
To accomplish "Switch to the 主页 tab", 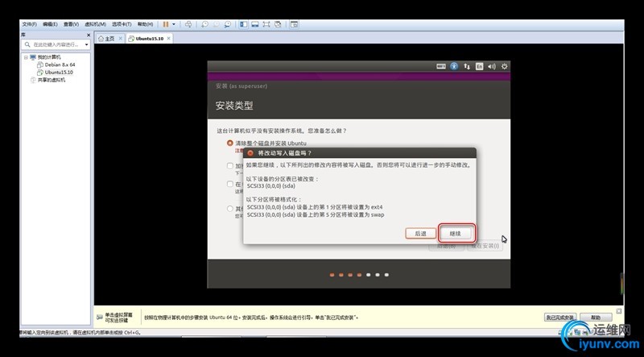I will [106, 39].
